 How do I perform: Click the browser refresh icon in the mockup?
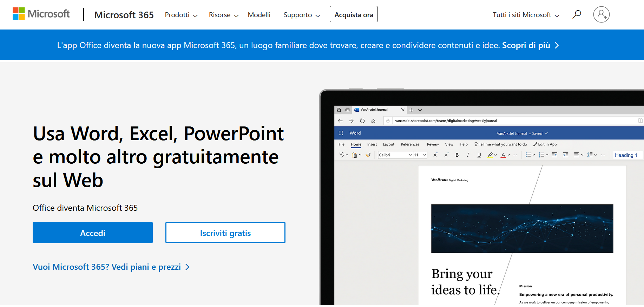pos(362,121)
